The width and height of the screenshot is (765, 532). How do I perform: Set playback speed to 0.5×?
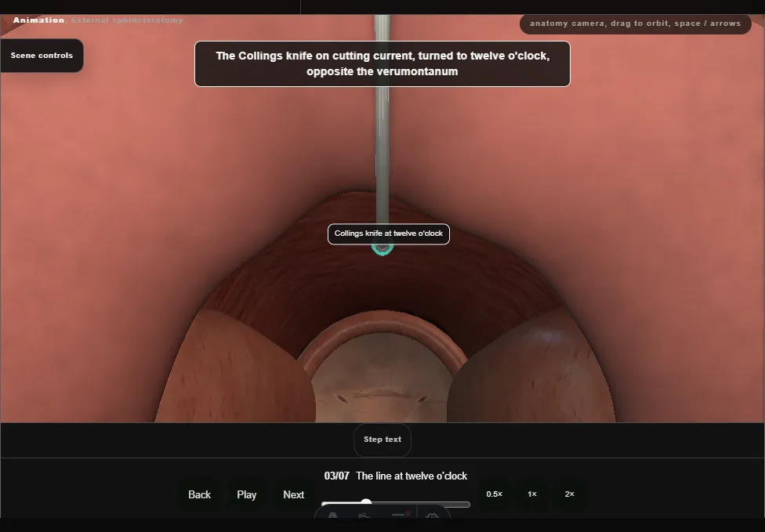click(495, 494)
